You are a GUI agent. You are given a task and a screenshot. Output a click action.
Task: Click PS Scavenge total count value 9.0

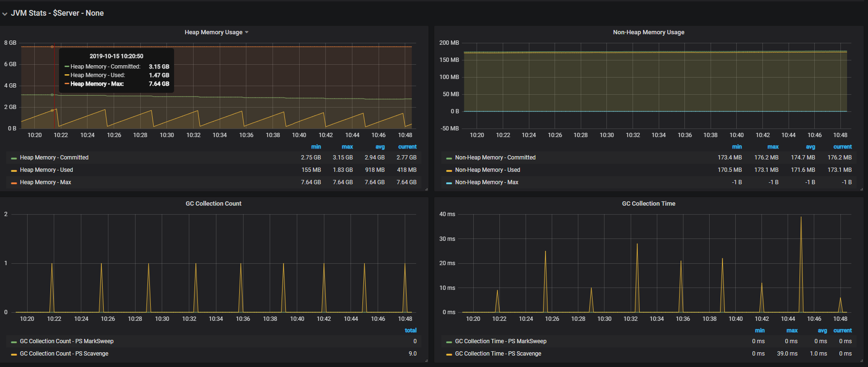pyautogui.click(x=412, y=354)
